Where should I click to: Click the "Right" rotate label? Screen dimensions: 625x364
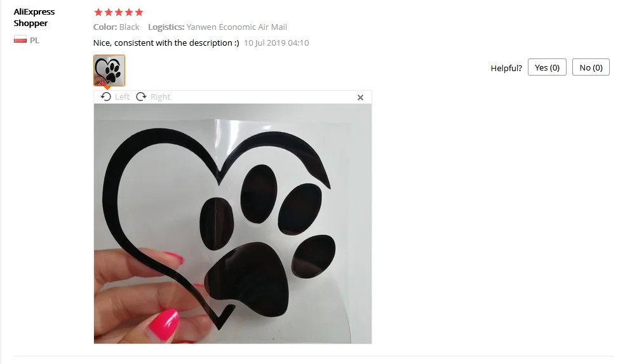point(160,97)
